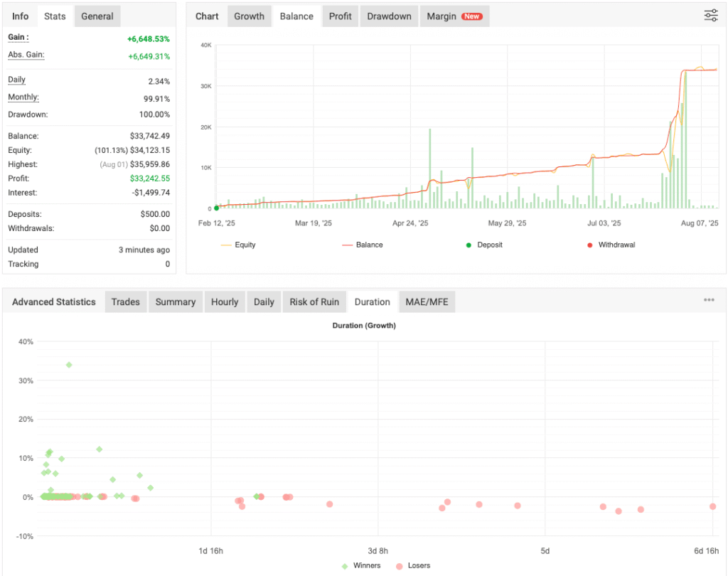Switch to the Growth chart tab
Viewport: 728px width, 576px height.
click(249, 16)
